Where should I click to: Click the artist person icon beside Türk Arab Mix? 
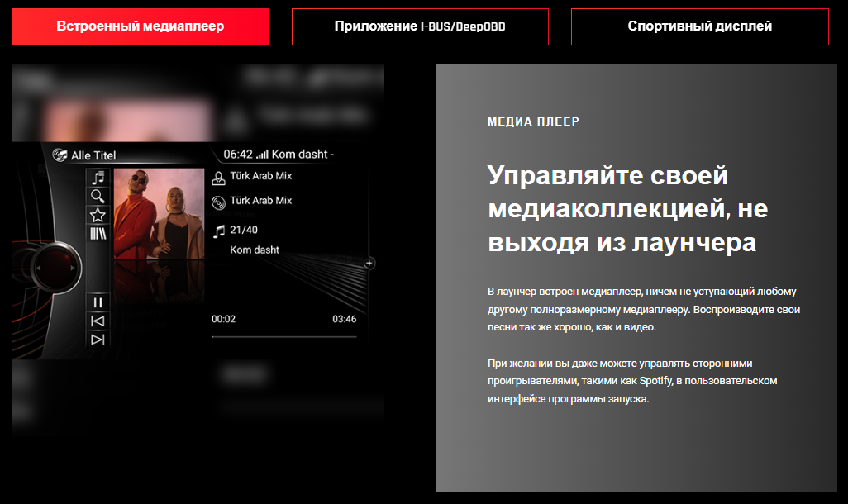tap(218, 178)
